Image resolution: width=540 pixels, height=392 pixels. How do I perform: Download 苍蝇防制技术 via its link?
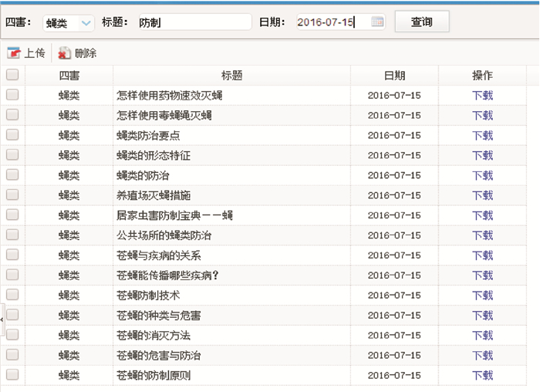pyautogui.click(x=482, y=296)
